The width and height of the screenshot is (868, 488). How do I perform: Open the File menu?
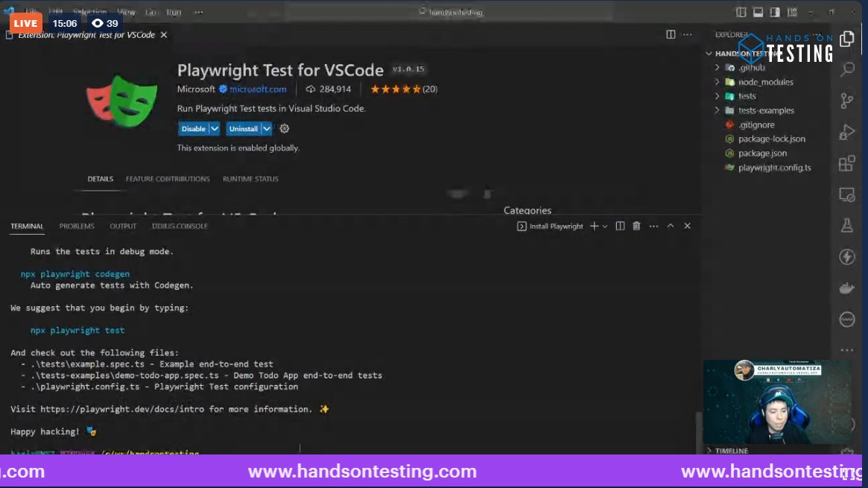click(x=31, y=12)
